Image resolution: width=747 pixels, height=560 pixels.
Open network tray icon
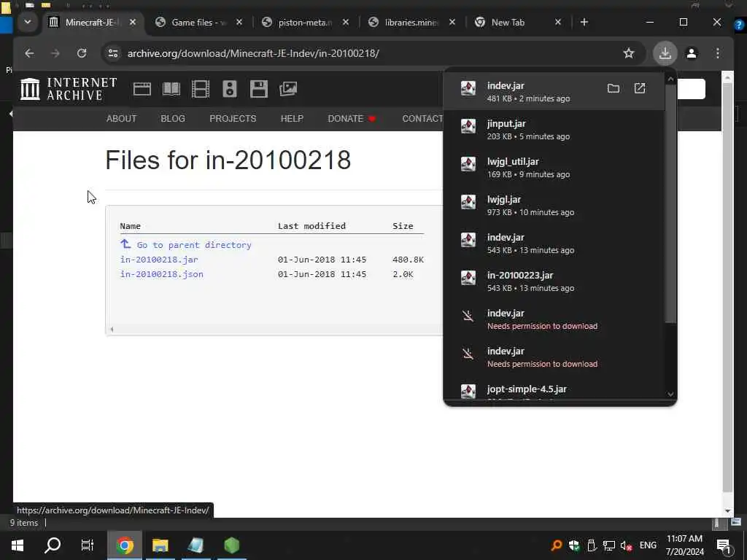tap(609, 545)
